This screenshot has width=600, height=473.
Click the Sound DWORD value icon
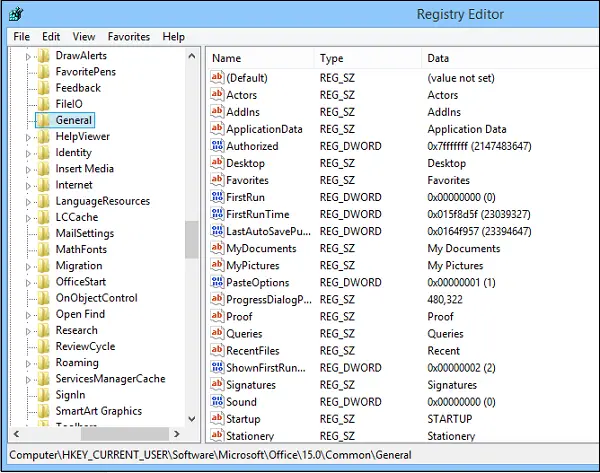pos(217,401)
